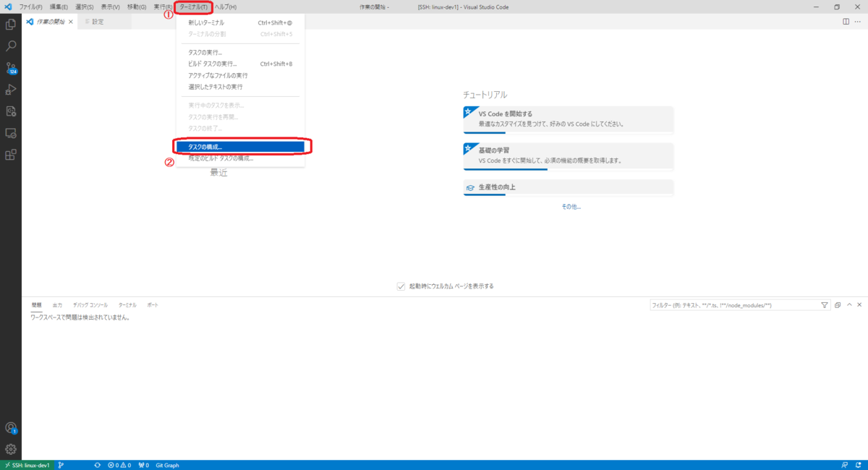Open the Extensions view icon
868x470 pixels.
pos(11,155)
